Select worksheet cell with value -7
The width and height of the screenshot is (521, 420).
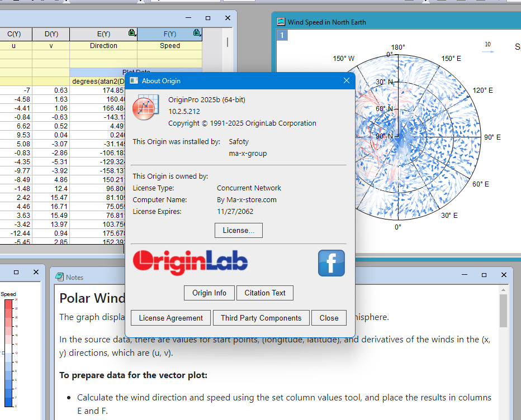(16, 90)
